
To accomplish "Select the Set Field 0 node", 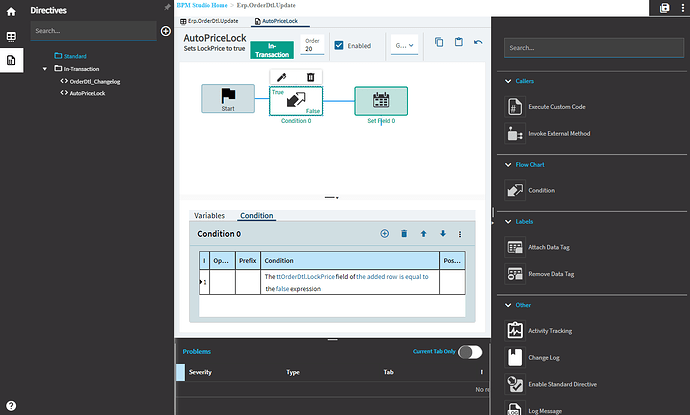I will click(x=381, y=101).
